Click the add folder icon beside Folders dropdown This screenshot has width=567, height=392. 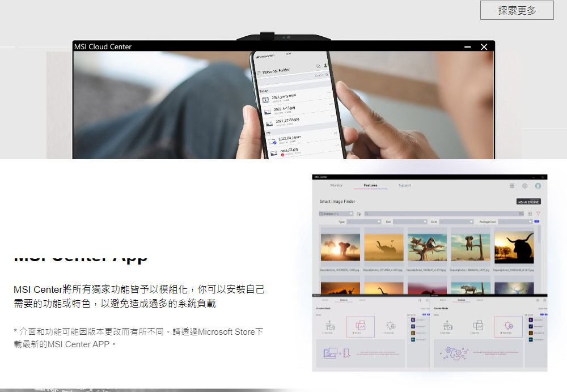click(358, 214)
